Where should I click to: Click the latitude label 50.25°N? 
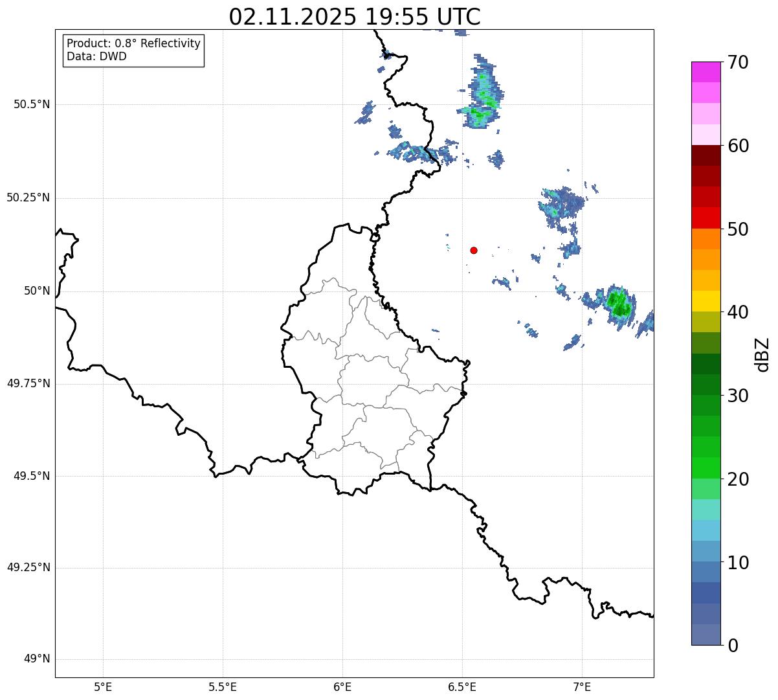[x=28, y=198]
